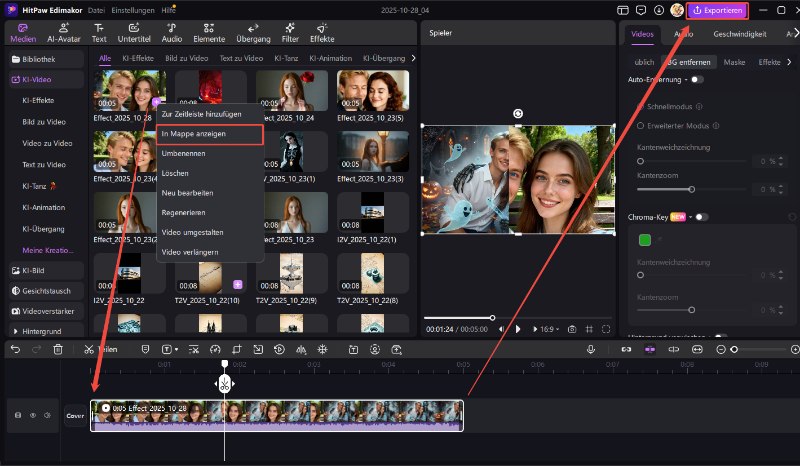Click the green Chroma-Key color swatch
Image resolution: width=800 pixels, height=466 pixels.
pos(645,240)
